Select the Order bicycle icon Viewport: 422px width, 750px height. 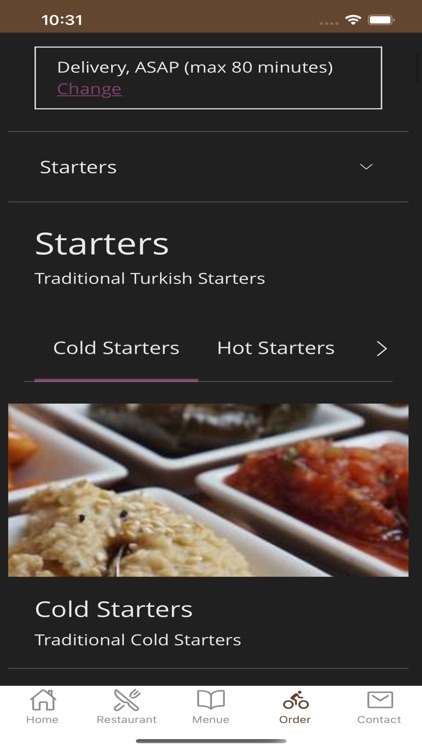295,700
